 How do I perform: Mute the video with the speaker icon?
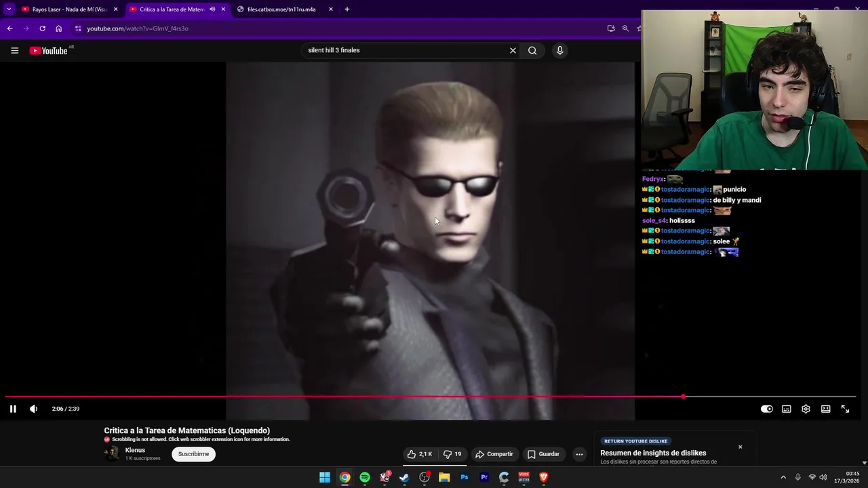[x=33, y=409]
